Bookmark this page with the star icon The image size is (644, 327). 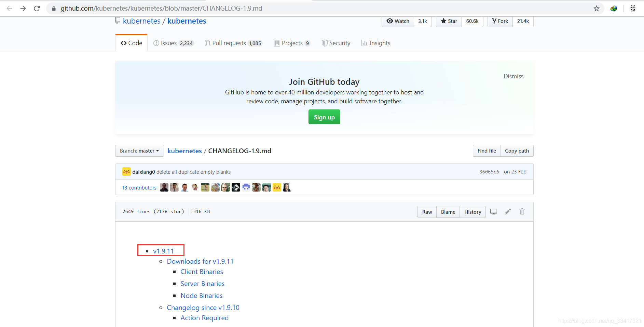(597, 9)
